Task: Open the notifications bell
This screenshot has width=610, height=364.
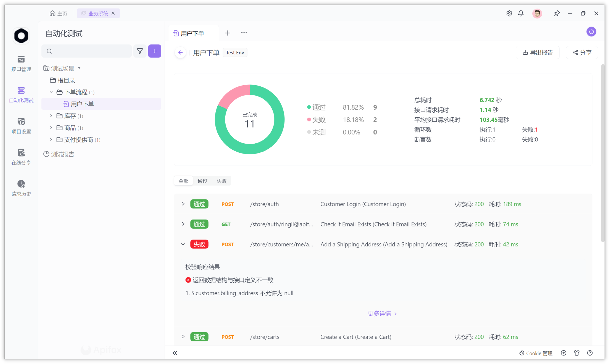Action: pos(521,13)
